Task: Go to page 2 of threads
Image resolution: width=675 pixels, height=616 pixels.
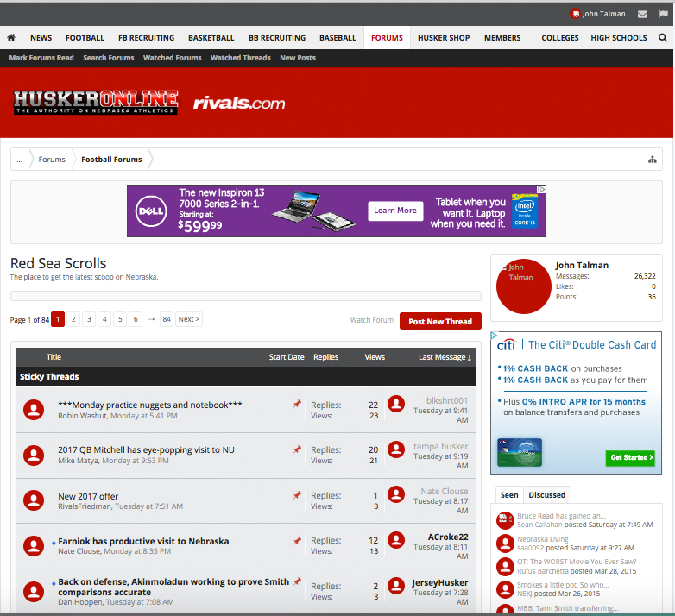Action: (73, 319)
